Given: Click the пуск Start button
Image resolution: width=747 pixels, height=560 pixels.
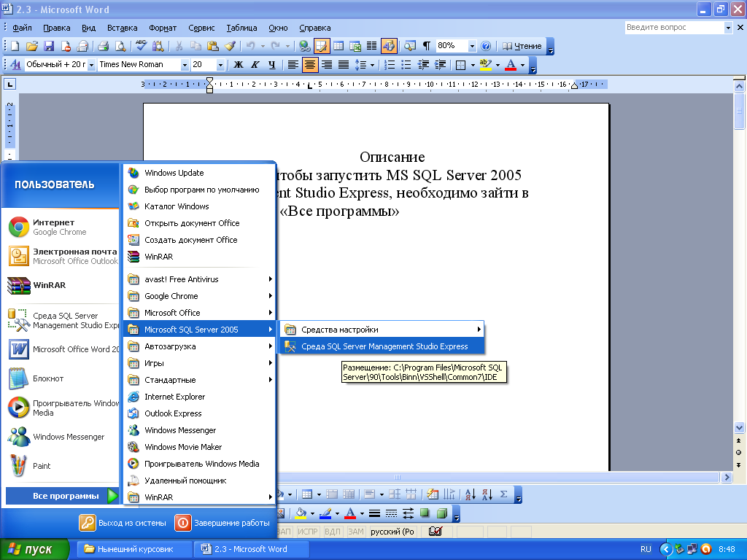Looking at the screenshot, I should pyautogui.click(x=34, y=549).
